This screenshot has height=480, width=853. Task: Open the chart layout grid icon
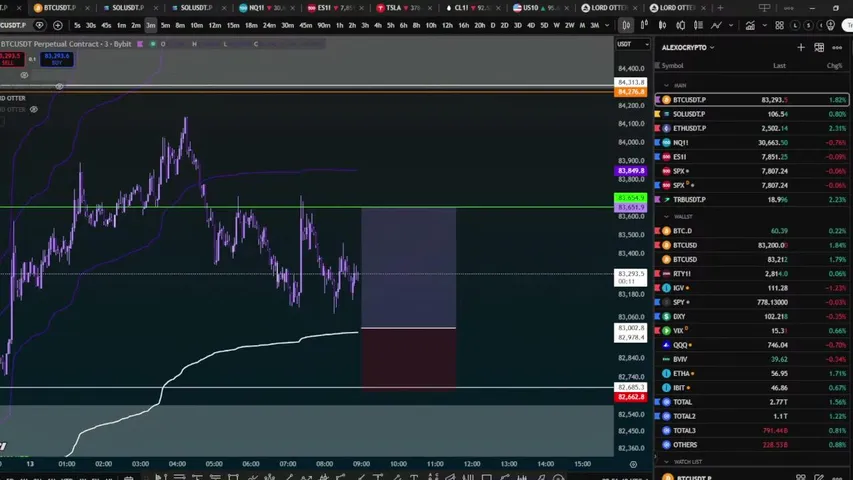point(780,25)
